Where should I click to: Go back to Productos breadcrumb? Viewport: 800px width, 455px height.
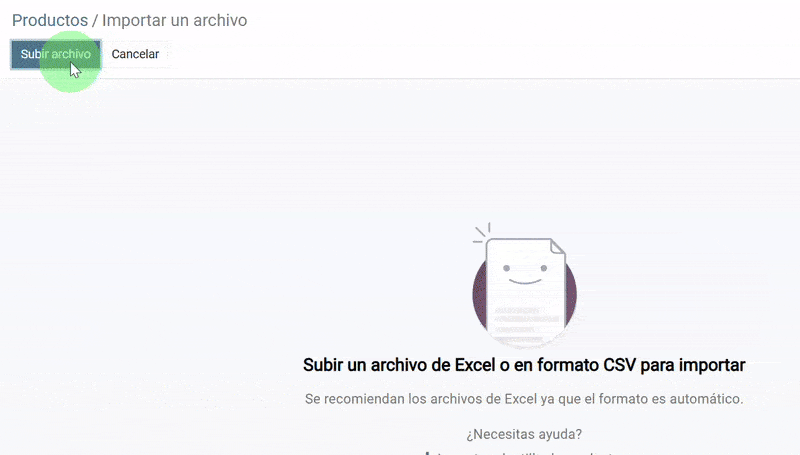coord(50,20)
